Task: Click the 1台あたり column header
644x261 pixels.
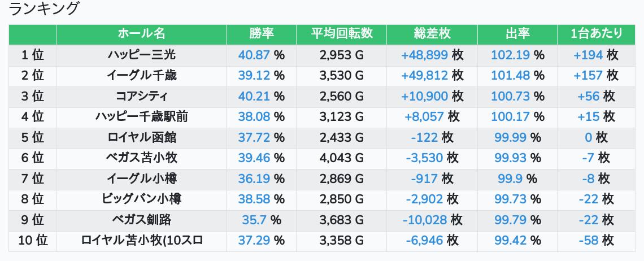Action: [x=596, y=34]
